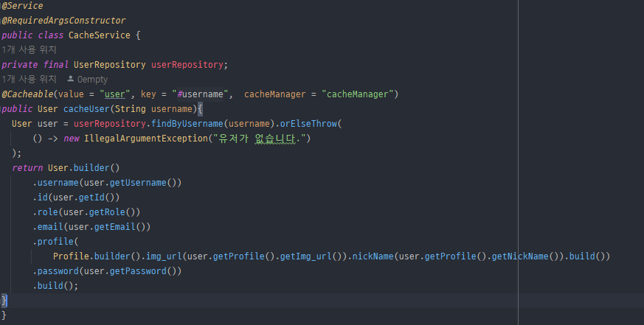
Task: Click the String parameter type
Action: pyautogui.click(x=130, y=109)
